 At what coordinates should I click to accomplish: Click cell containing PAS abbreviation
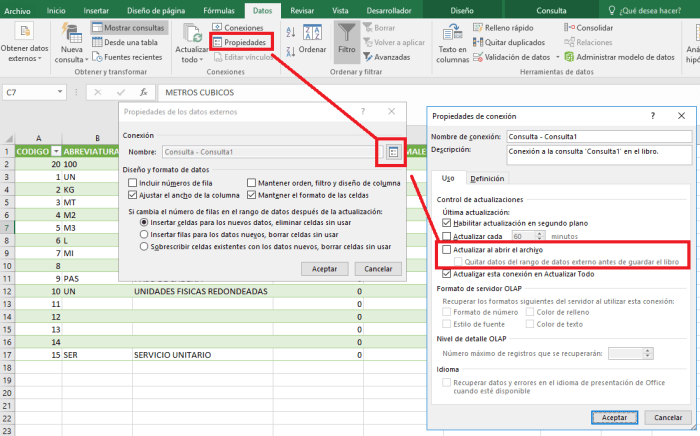click(97, 278)
